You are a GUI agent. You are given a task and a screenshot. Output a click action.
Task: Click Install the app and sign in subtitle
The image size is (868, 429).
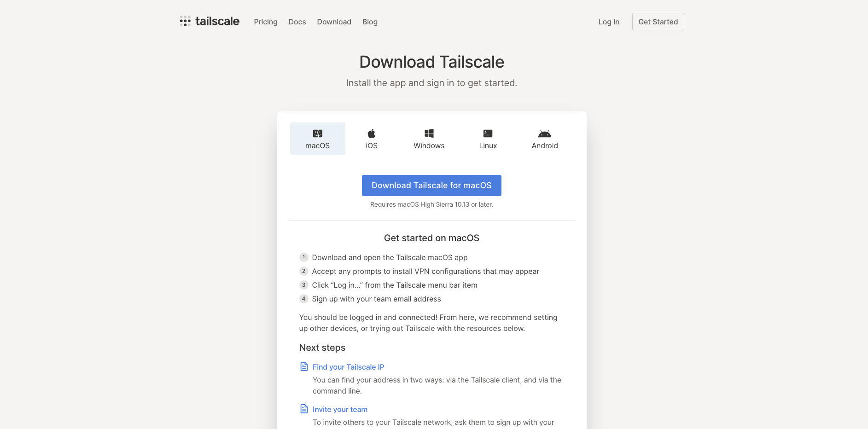[431, 83]
